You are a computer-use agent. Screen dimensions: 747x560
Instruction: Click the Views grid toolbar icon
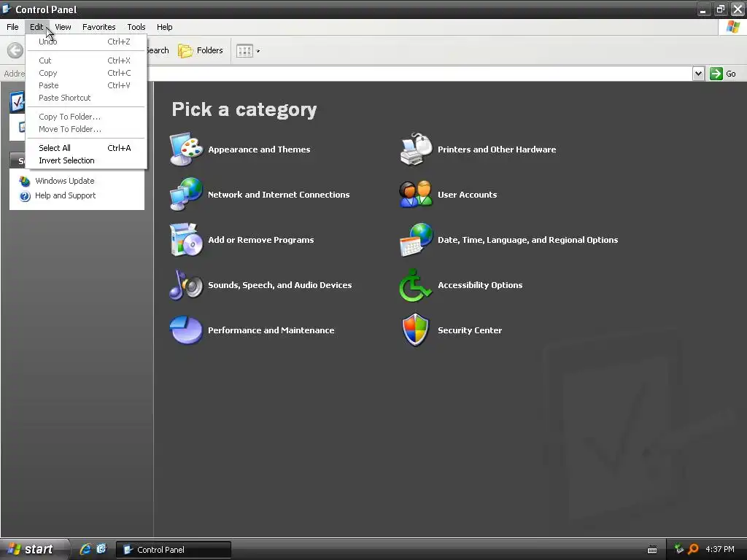click(244, 50)
